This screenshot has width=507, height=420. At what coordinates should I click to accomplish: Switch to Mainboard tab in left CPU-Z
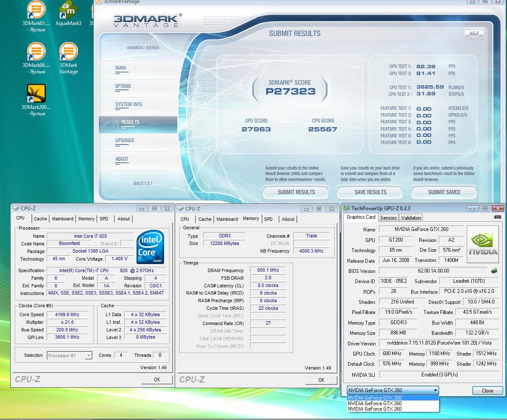63,219
